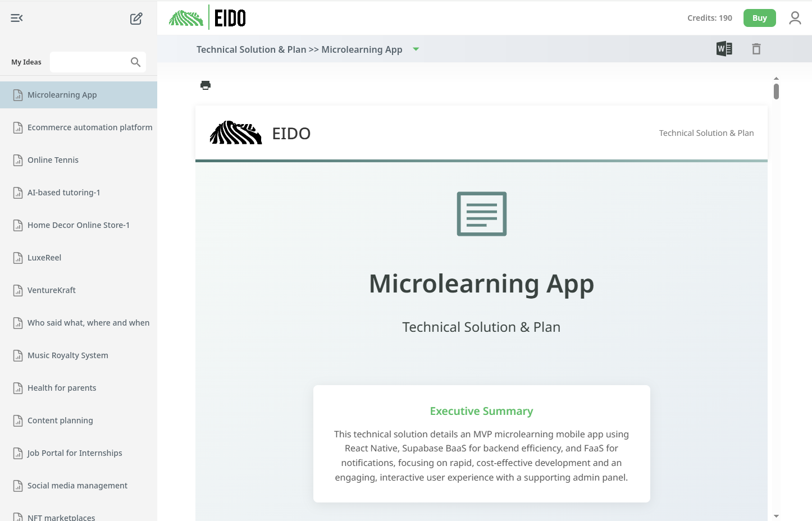This screenshot has height=521, width=812.
Task: Click the Credits: 190 label
Action: pyautogui.click(x=709, y=18)
